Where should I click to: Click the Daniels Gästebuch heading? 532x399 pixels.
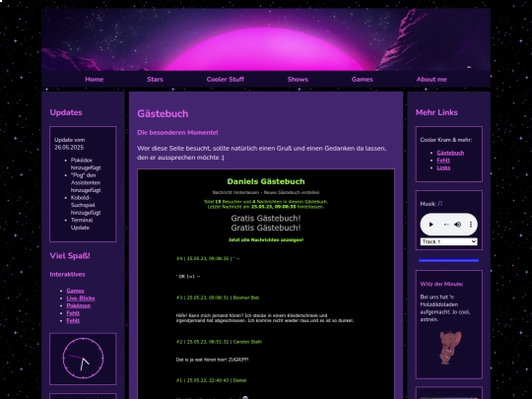(x=266, y=181)
